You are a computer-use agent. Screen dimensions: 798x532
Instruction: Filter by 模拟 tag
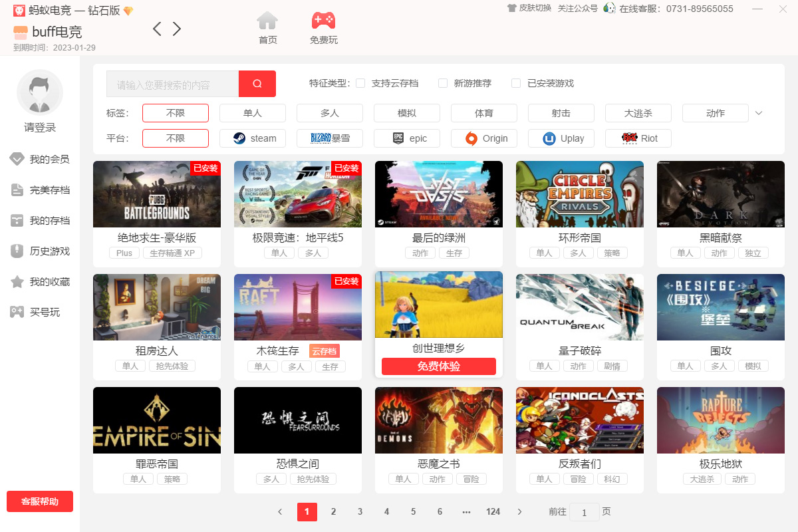407,113
